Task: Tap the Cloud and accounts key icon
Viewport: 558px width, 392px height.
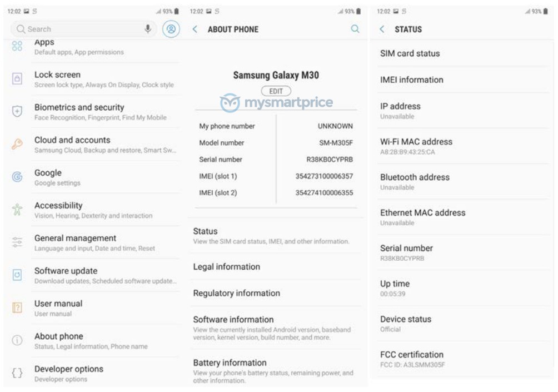Action: [x=17, y=144]
